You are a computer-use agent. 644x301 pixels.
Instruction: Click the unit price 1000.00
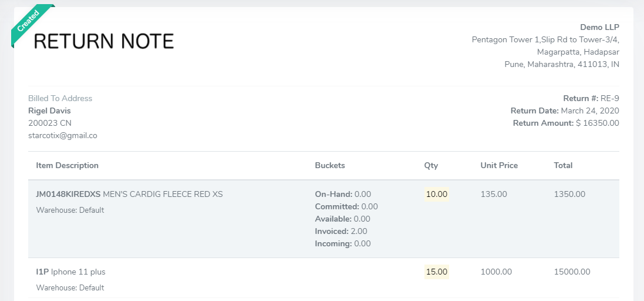496,272
